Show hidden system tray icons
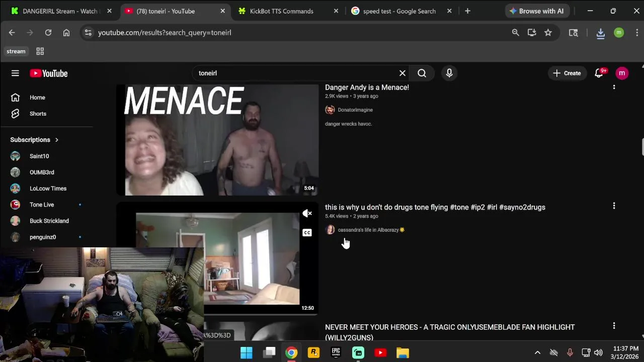The image size is (644, 362). tap(537, 352)
